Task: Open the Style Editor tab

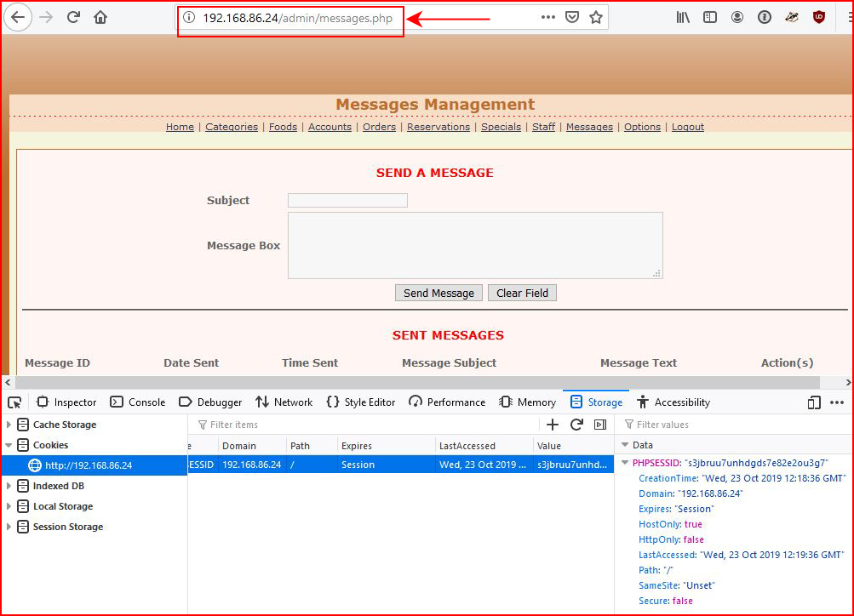Action: point(360,402)
